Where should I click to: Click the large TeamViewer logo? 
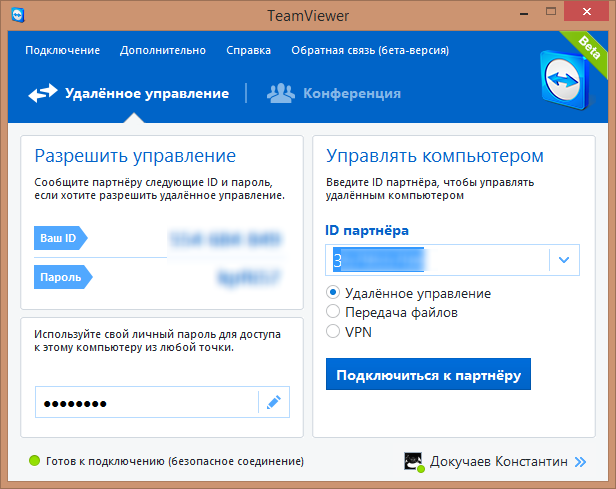click(564, 80)
